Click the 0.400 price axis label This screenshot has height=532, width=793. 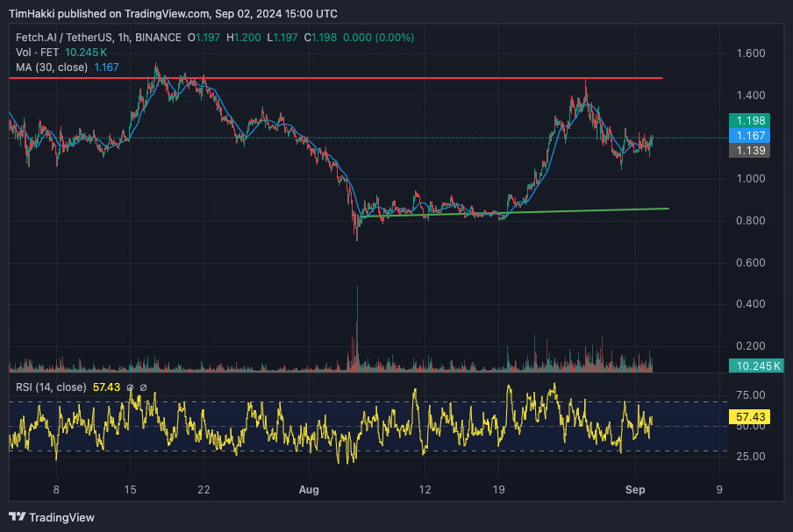click(x=751, y=304)
